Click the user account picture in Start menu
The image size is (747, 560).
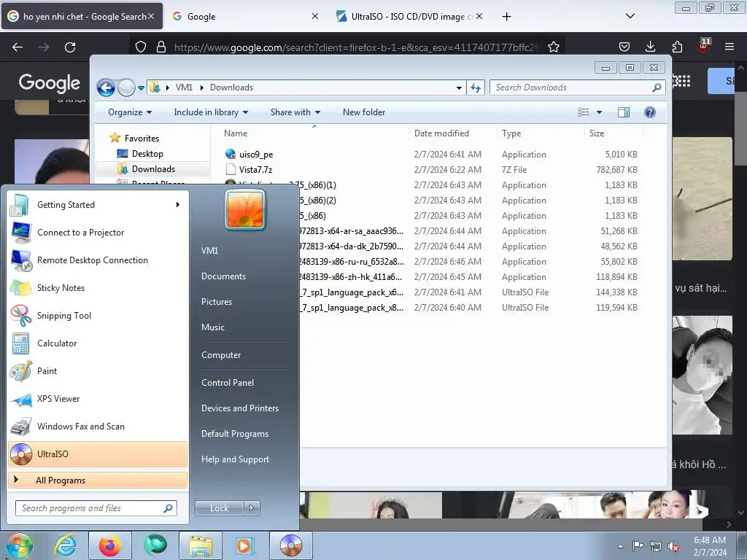coord(245,209)
